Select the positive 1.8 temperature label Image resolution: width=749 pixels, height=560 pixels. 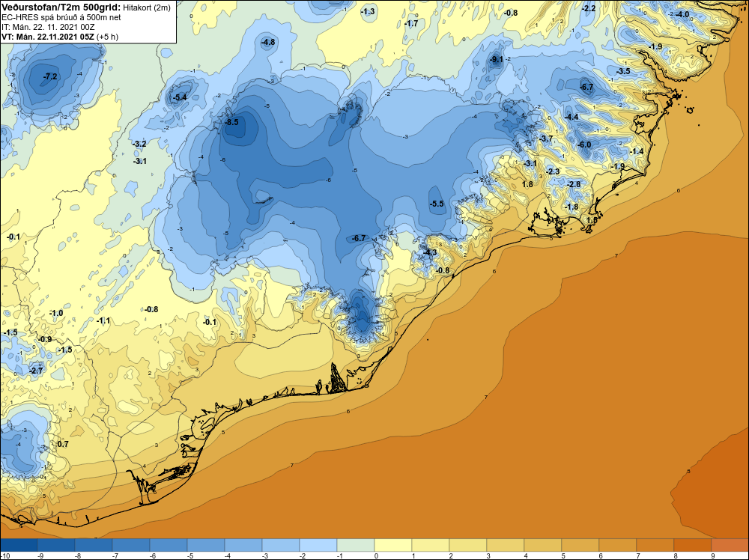click(527, 184)
